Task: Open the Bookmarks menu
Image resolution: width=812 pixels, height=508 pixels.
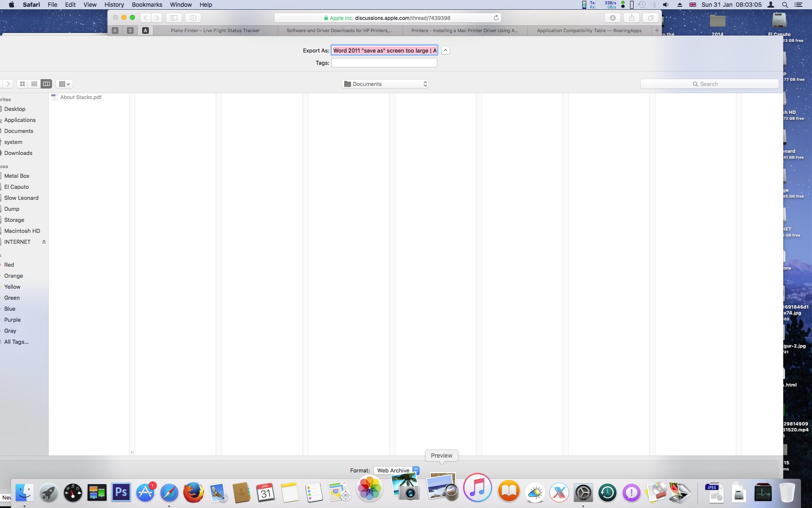Action: 147,5
